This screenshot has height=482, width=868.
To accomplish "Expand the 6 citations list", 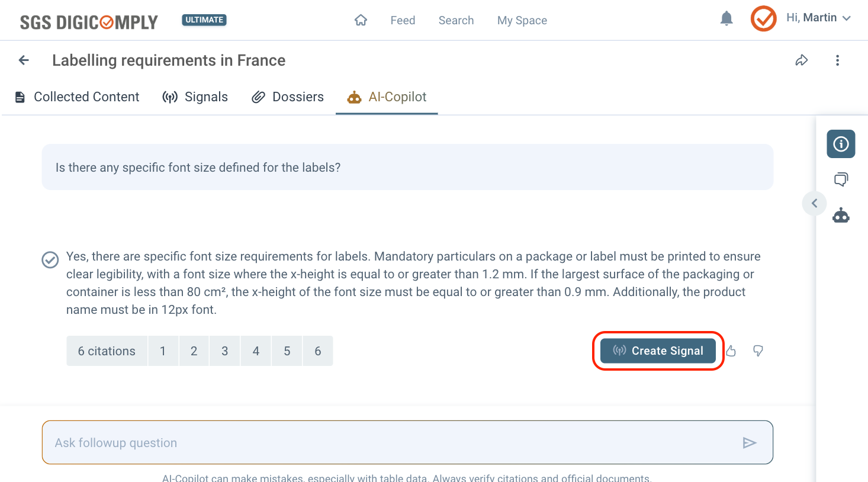I will [107, 351].
